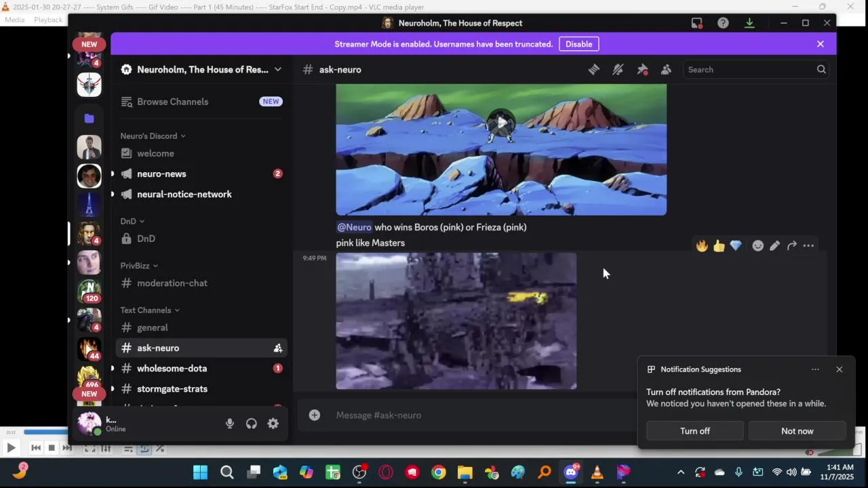Play the blue landscape video

tap(501, 123)
